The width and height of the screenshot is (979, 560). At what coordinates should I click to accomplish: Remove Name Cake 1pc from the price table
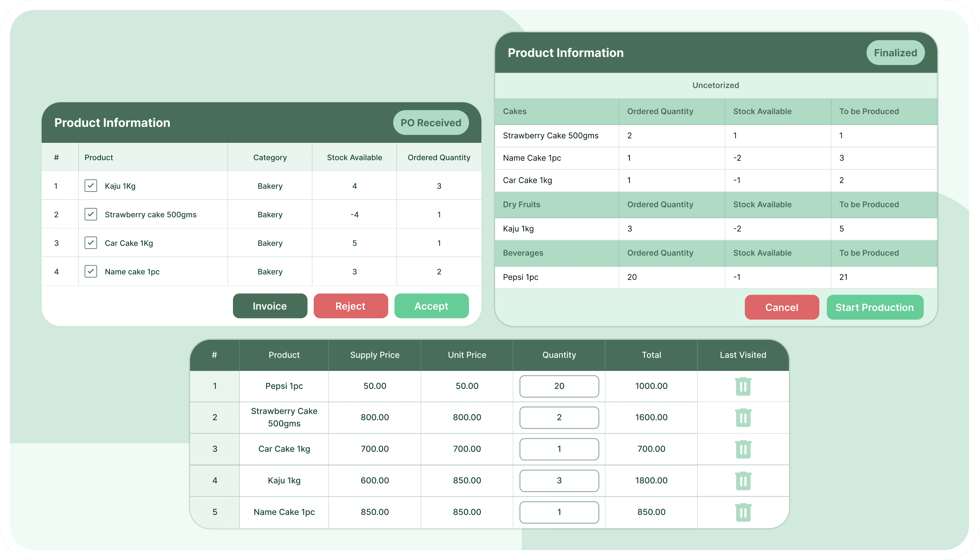click(x=743, y=512)
